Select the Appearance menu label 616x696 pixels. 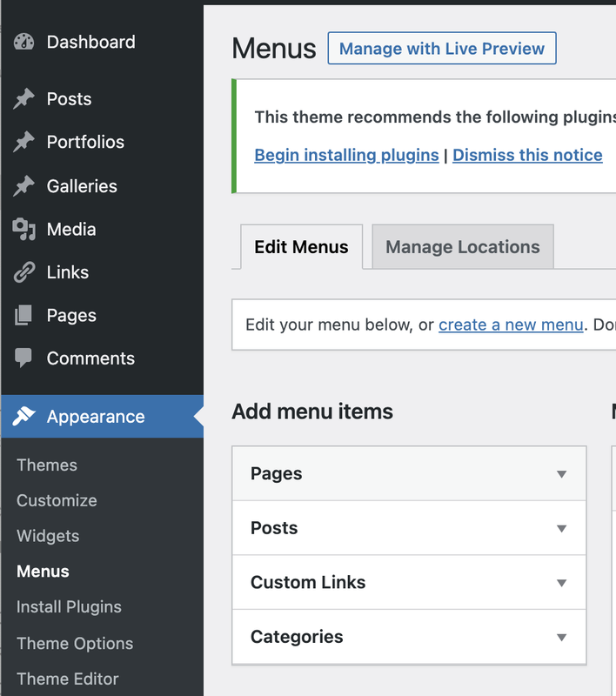[96, 417]
